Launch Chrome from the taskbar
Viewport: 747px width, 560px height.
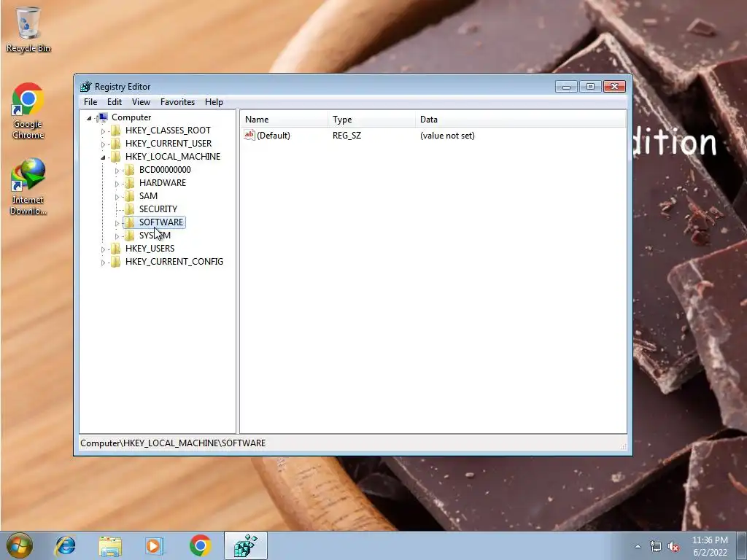point(200,545)
